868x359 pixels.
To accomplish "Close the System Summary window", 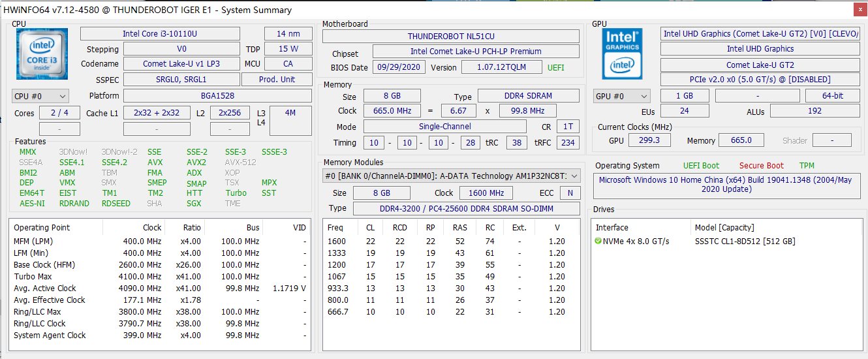I will click(x=861, y=10).
